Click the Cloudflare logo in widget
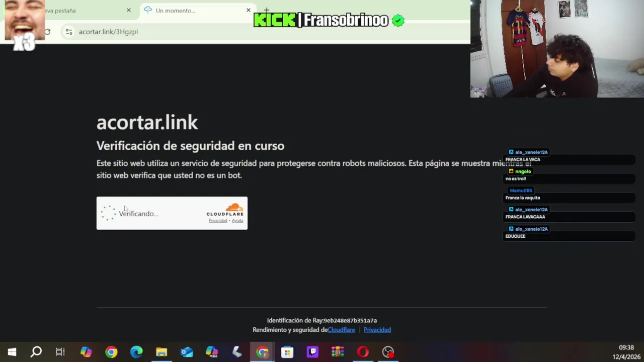The width and height of the screenshot is (644, 362). click(225, 210)
